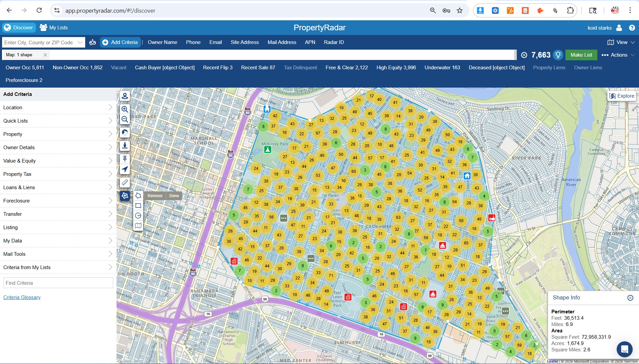Select the circle radius draw tool
Screen dimensions: 639x364
(138, 216)
